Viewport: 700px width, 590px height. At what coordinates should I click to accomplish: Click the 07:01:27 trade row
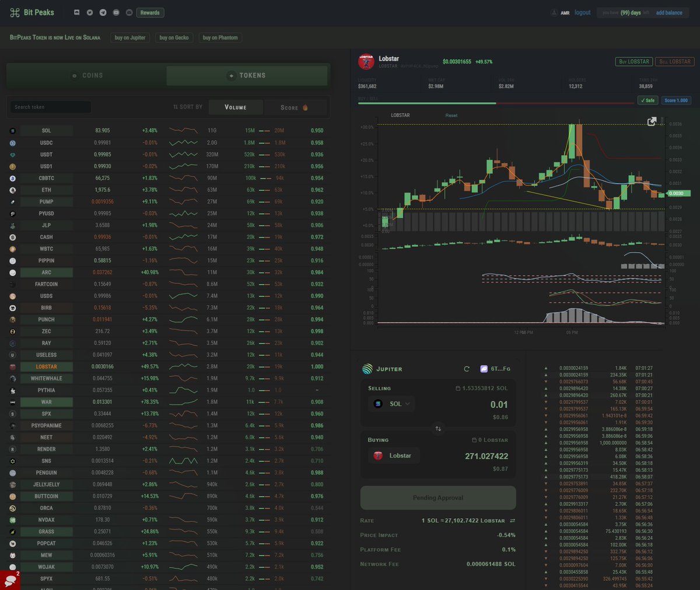[599, 368]
